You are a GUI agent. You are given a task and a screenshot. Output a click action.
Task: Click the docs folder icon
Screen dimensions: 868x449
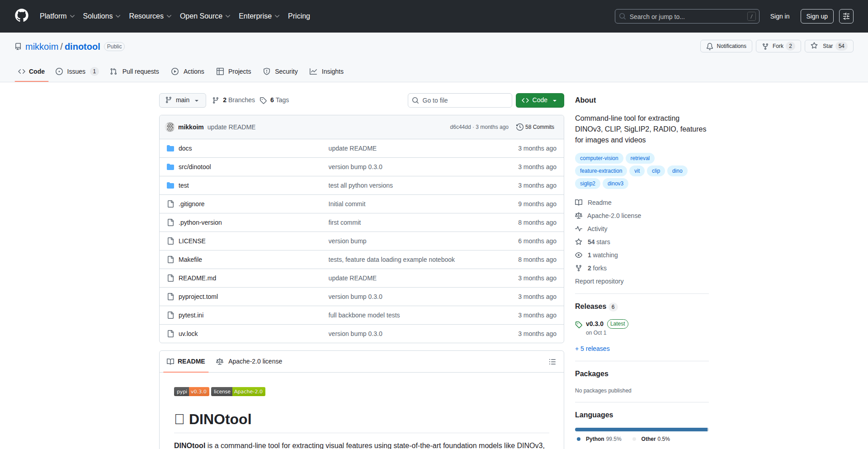click(170, 148)
